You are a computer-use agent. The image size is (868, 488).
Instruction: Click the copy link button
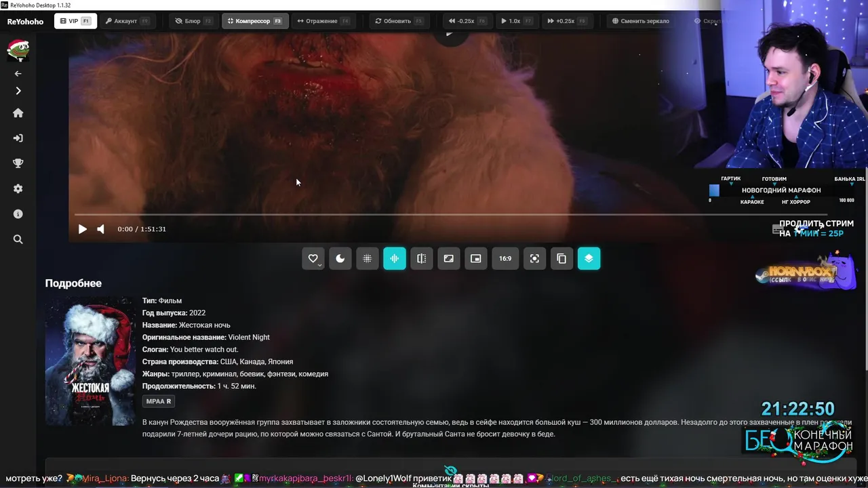[561, 258]
